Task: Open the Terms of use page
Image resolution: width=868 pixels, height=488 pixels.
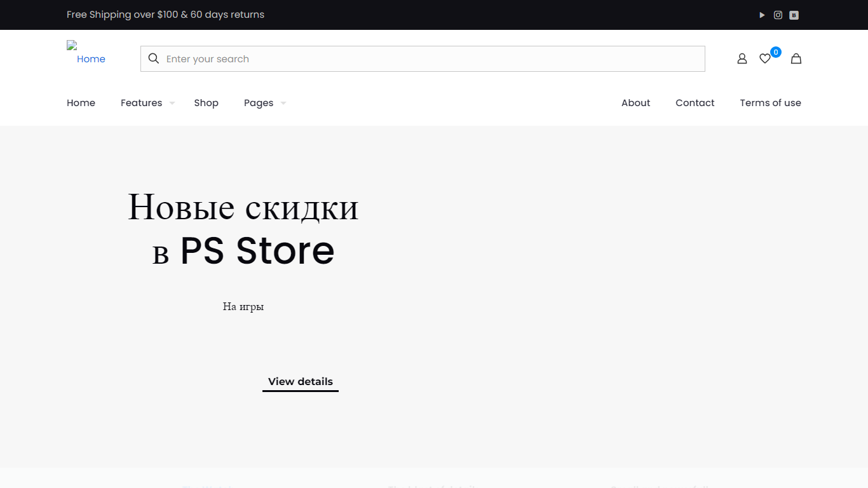Action: tap(770, 103)
